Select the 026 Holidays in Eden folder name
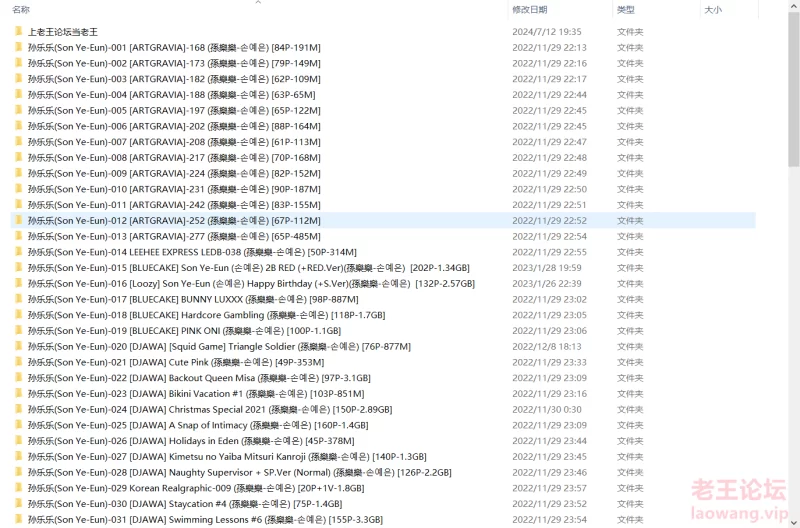800x528 pixels. [x=191, y=441]
